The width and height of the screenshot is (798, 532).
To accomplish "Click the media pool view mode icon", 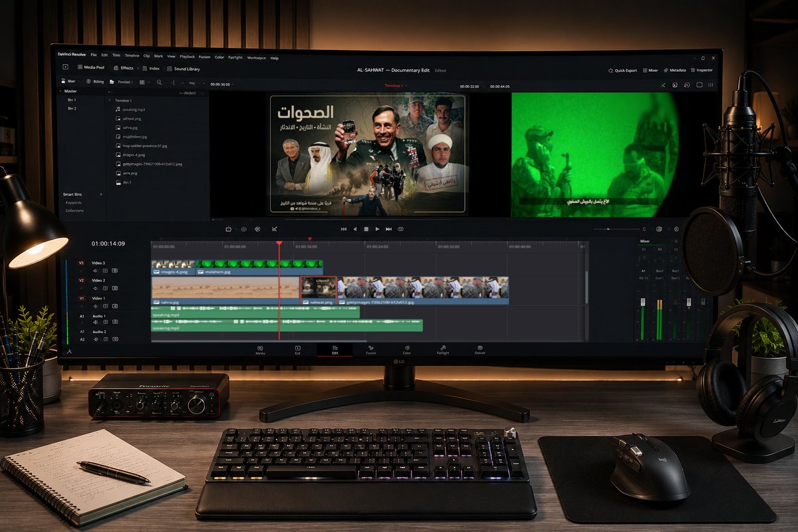I will pos(142,82).
